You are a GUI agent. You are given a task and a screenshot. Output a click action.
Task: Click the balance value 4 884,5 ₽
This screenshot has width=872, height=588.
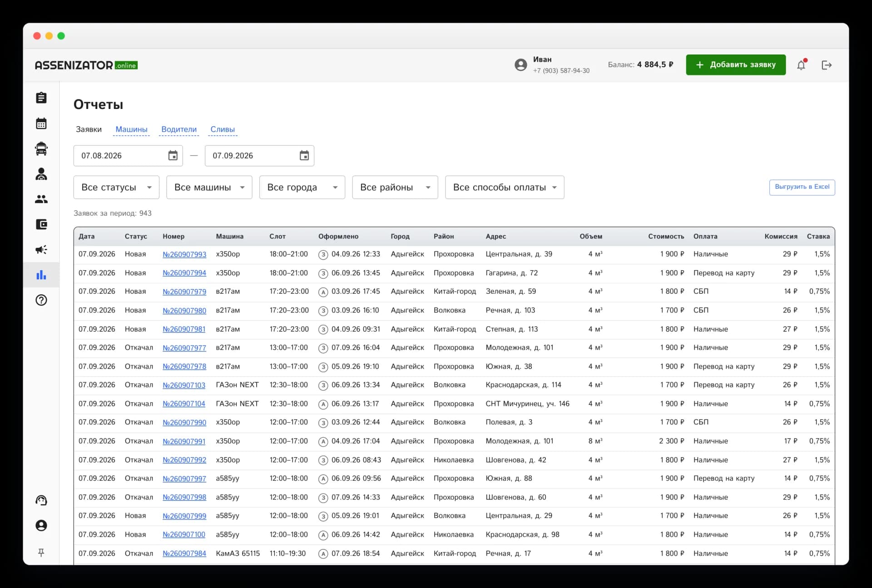[x=655, y=64]
